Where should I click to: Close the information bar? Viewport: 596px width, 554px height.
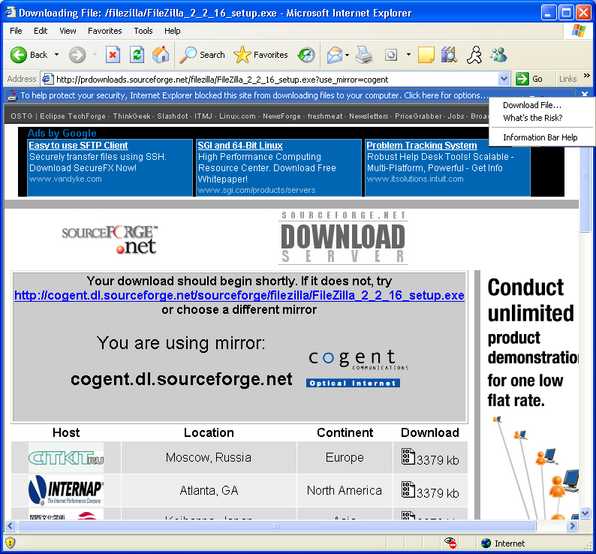coord(585,93)
